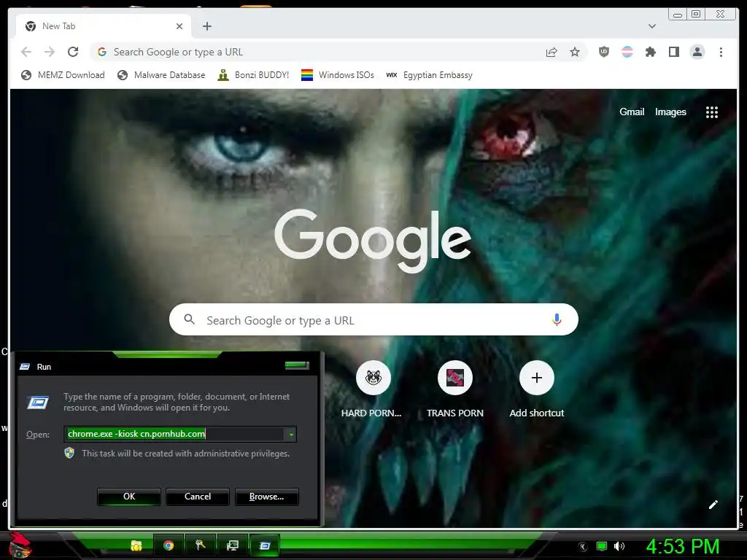Open the Windows ISOs bookmark
Image resolution: width=747 pixels, height=560 pixels.
(x=337, y=75)
